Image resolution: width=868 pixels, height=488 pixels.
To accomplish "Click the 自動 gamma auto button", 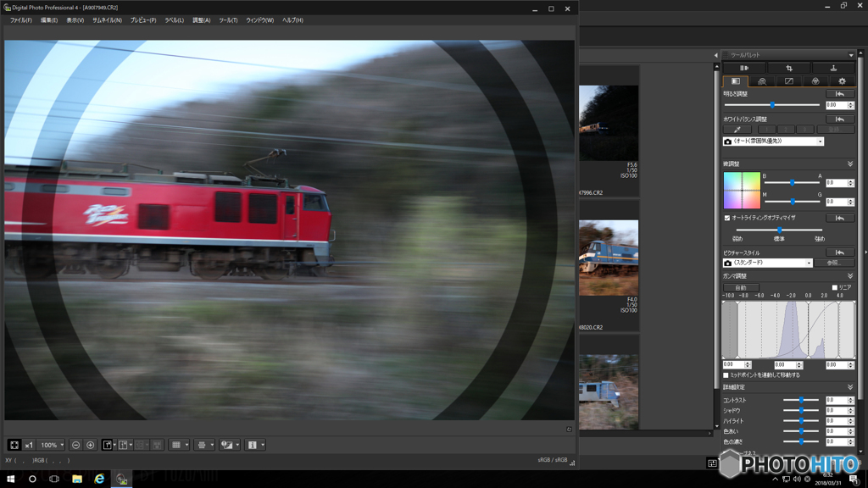I will coord(741,288).
